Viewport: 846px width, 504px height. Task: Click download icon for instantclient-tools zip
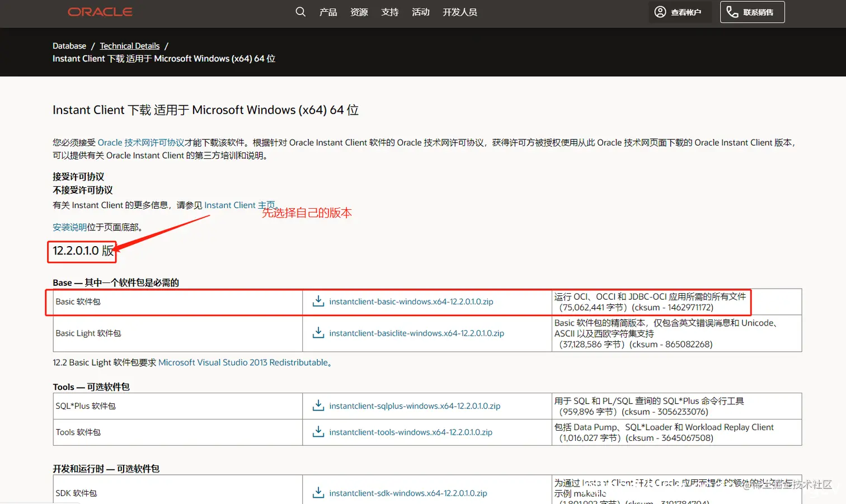pyautogui.click(x=318, y=432)
